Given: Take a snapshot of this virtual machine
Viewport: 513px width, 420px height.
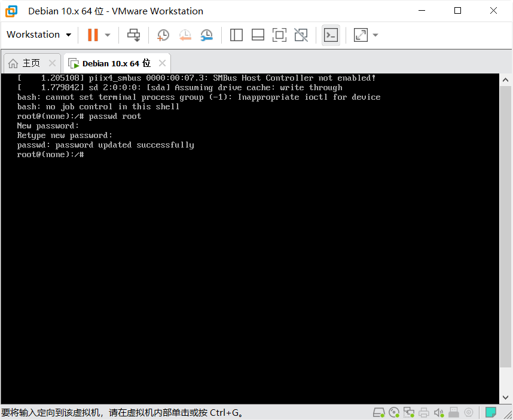Looking at the screenshot, I should tap(163, 35).
